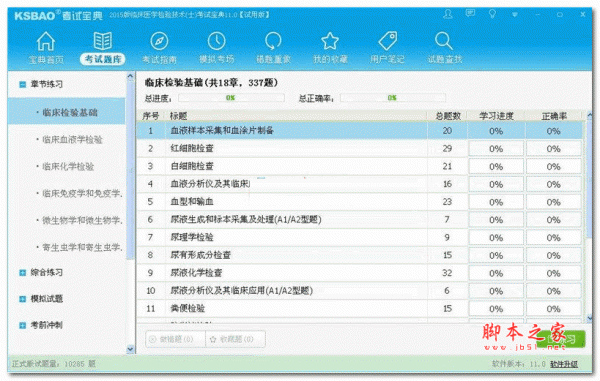Viewport: 600px width, 381px height.
Task: Click the 软件升级 link
Action: coord(564,364)
